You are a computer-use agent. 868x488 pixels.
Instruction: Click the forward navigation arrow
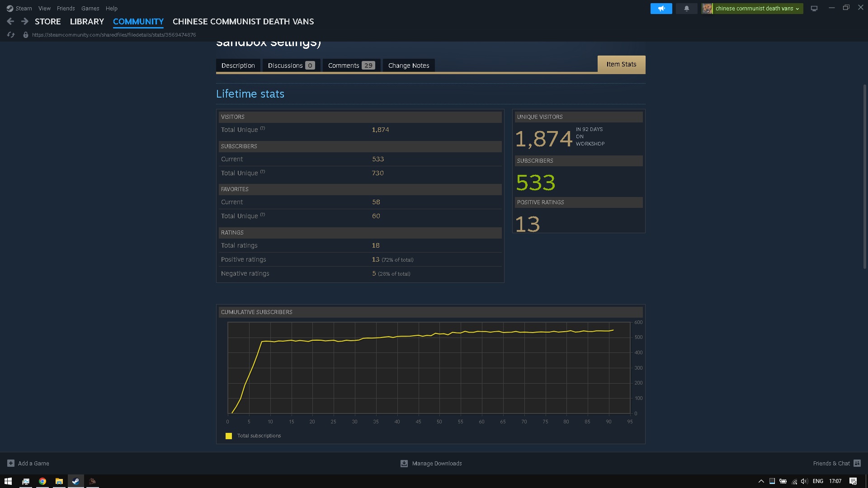click(25, 21)
